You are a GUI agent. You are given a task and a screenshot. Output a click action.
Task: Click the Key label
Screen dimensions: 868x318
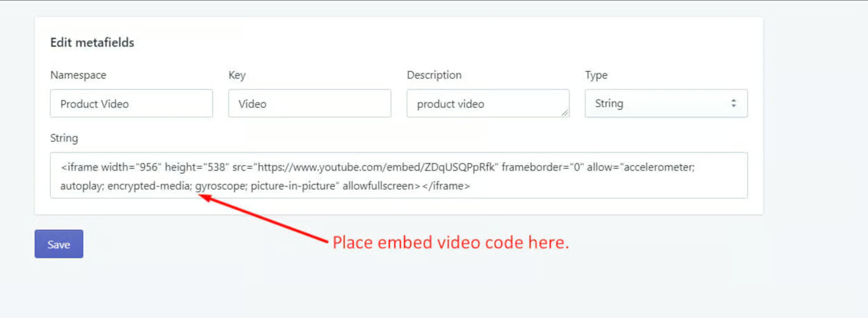(x=237, y=75)
